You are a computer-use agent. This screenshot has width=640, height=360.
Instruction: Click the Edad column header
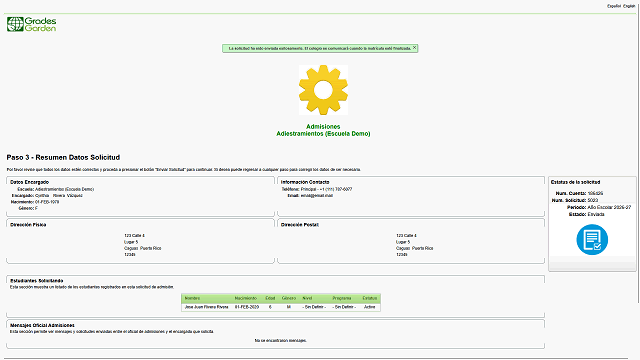click(270, 298)
